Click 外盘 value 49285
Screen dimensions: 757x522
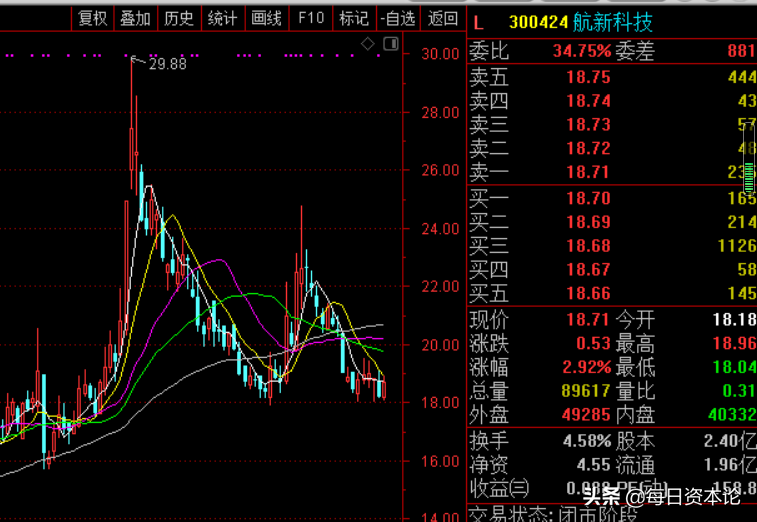click(x=586, y=415)
